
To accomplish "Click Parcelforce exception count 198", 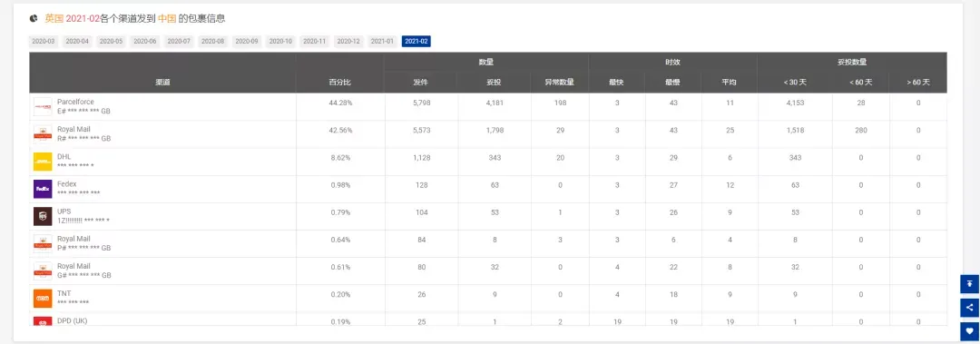I will tap(560, 103).
